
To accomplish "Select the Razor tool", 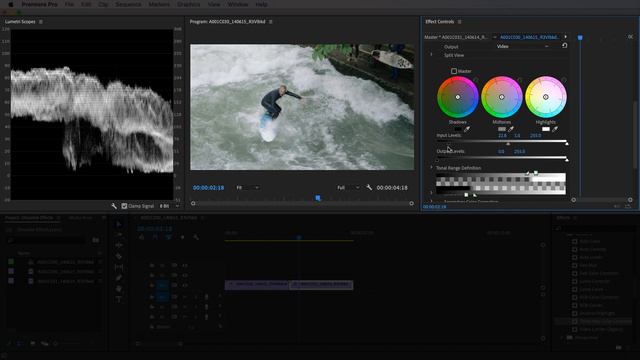I will pyautogui.click(x=119, y=256).
